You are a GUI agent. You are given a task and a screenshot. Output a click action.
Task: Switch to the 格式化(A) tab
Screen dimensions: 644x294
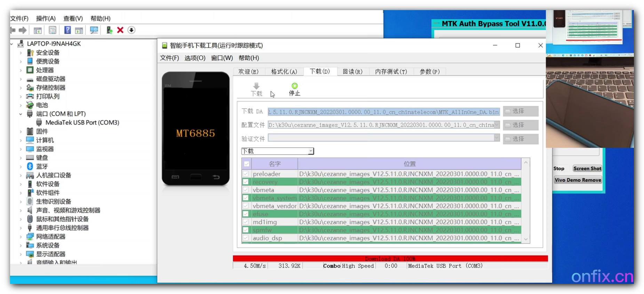(284, 72)
